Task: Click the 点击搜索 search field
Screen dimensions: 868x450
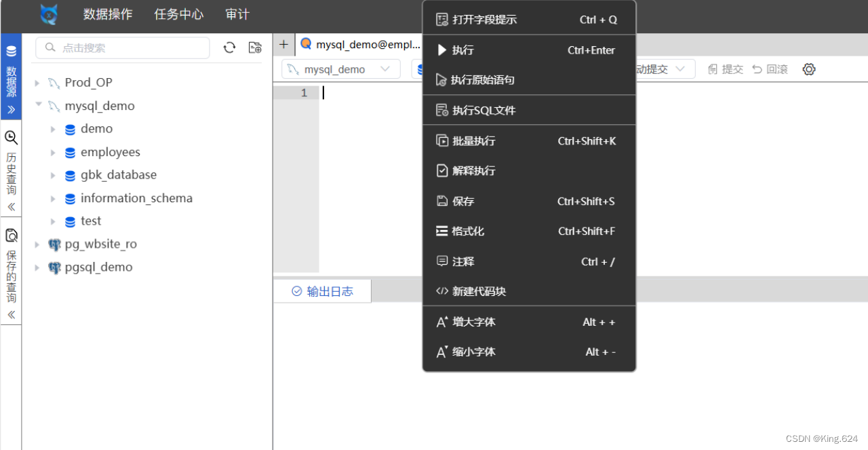Action: click(123, 48)
